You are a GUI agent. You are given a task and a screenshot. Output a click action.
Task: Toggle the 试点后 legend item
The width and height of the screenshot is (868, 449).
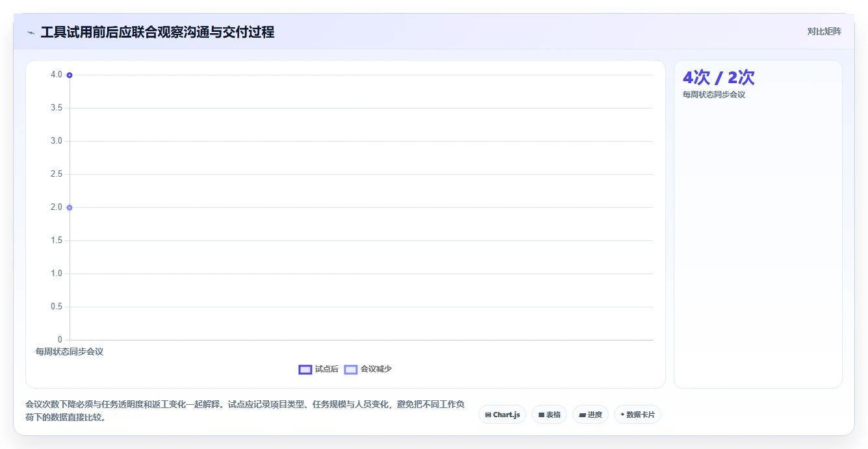click(x=318, y=369)
